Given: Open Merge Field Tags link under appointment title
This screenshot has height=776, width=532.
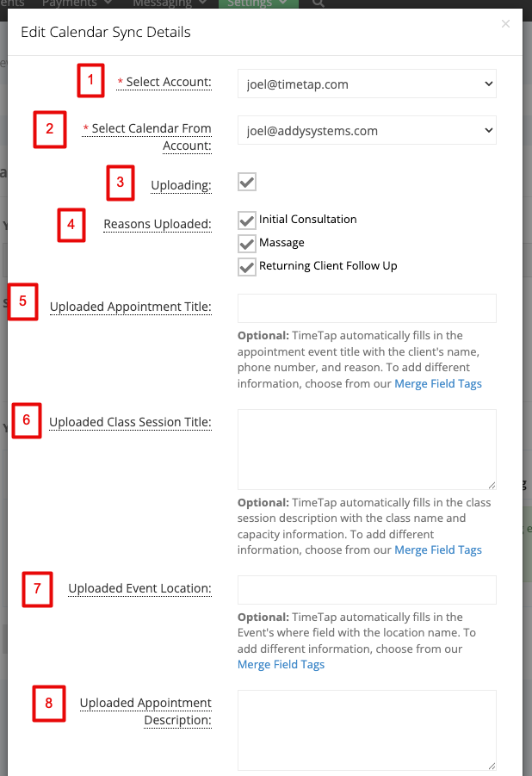Looking at the screenshot, I should 438,383.
